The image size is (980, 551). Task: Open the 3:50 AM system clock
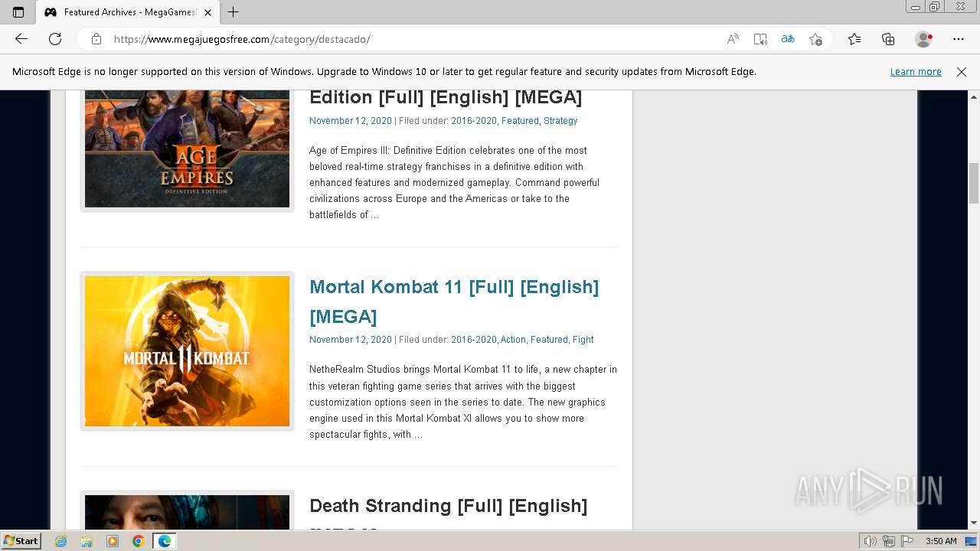941,541
